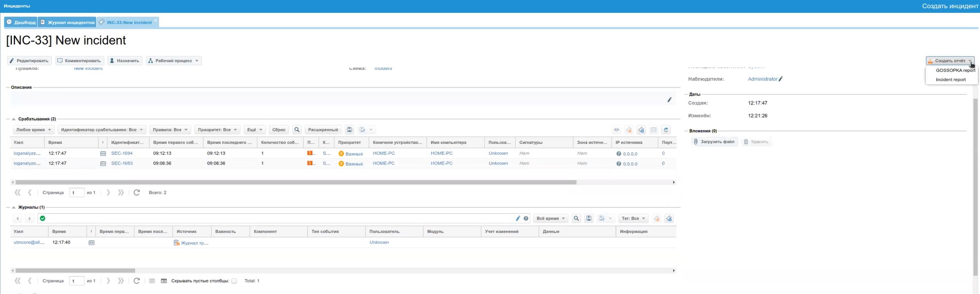Screen dimensions: 980x294
Task: Expand the Рабочий процесс dropdown
Action: click(173, 61)
